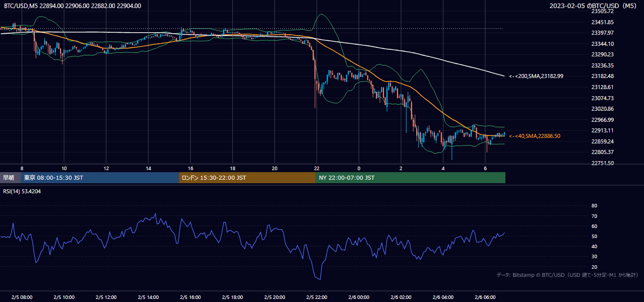Click the RSI axis level 60
Image resolution: width=644 pixels, height=302 pixels.
click(x=594, y=226)
